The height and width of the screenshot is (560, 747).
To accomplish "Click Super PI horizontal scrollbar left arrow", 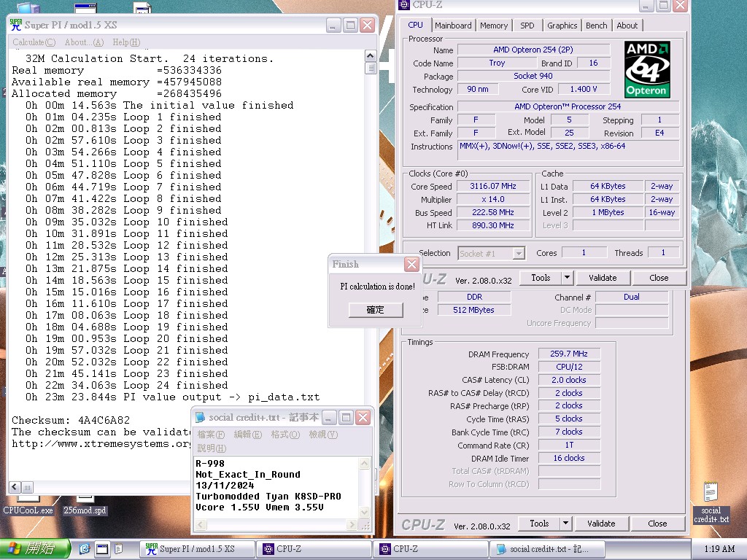I will tap(15, 487).
